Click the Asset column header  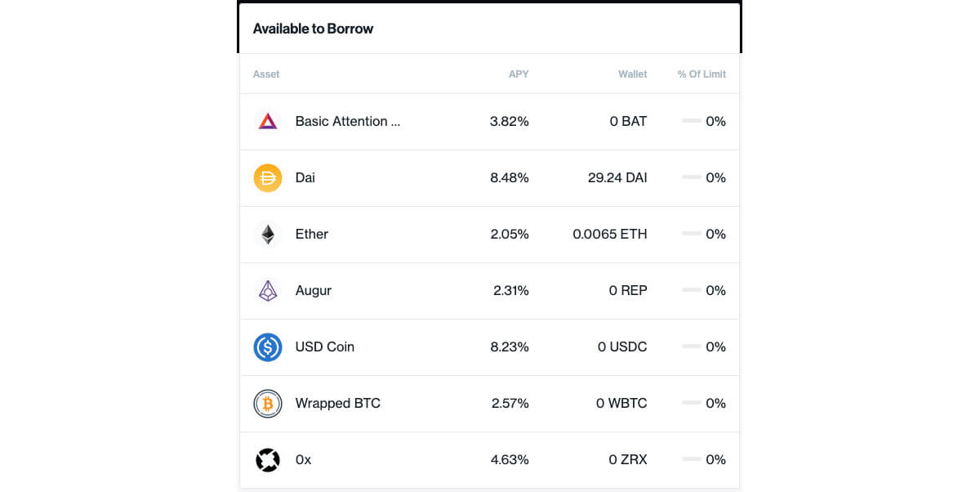266,74
